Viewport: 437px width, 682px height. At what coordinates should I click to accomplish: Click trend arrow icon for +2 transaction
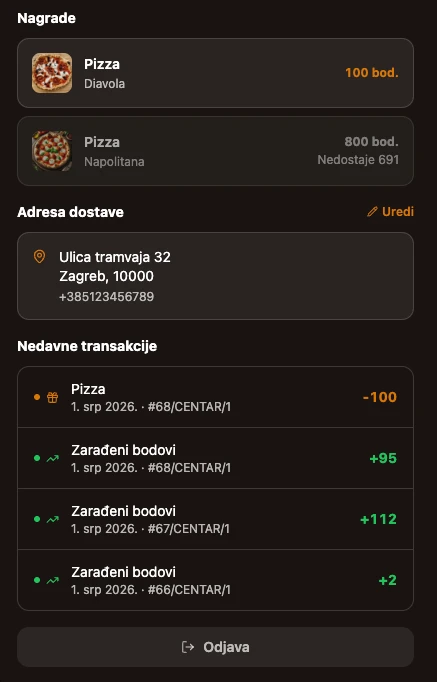53,580
